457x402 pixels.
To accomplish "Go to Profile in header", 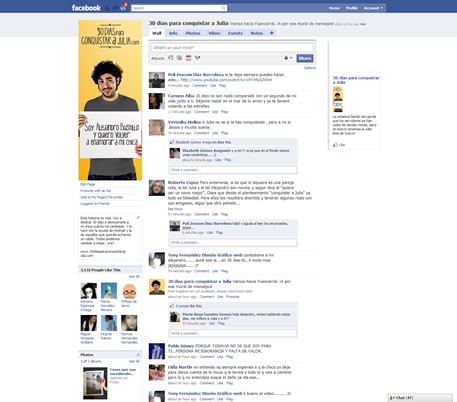I will coord(352,8).
